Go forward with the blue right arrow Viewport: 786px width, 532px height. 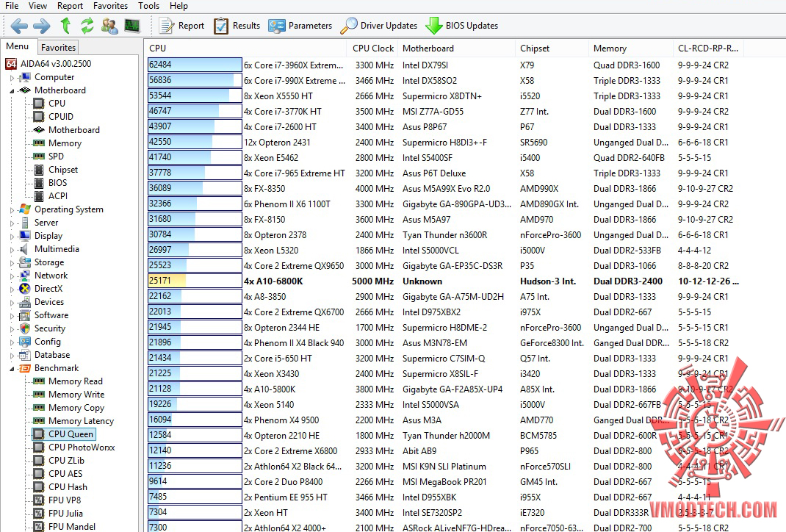tap(42, 26)
